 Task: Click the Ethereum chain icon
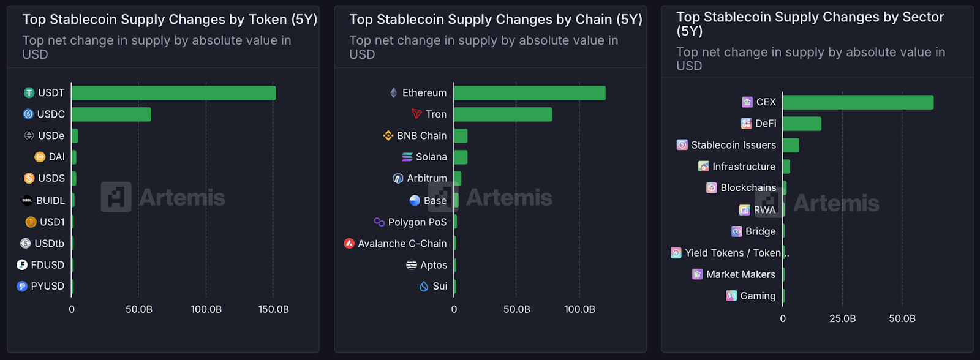point(394,93)
